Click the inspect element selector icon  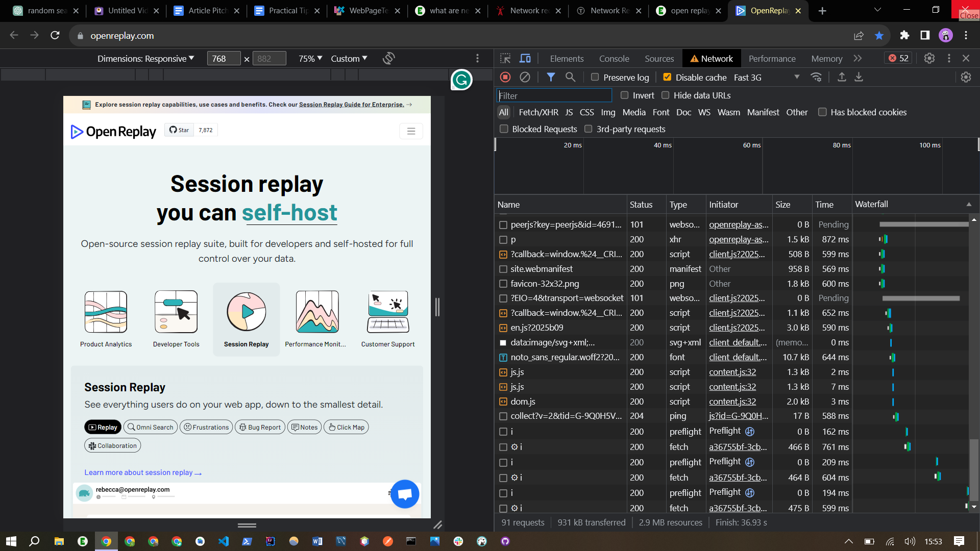point(505,58)
